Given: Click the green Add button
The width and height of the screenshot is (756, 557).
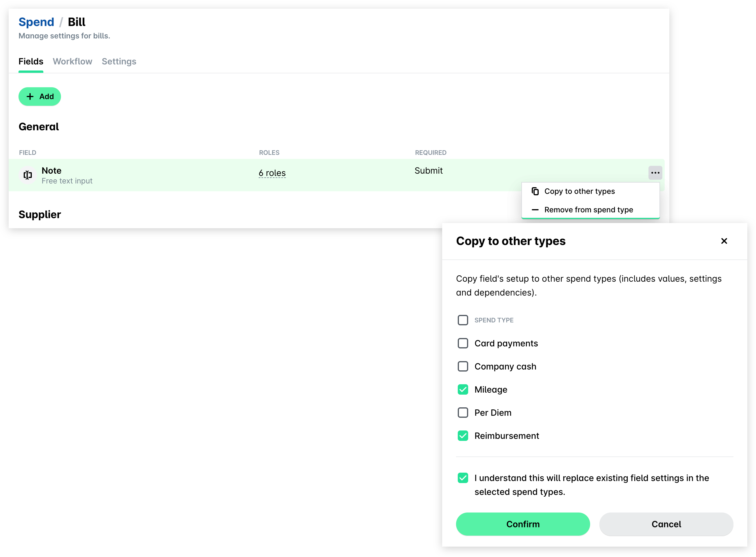Looking at the screenshot, I should pyautogui.click(x=40, y=96).
